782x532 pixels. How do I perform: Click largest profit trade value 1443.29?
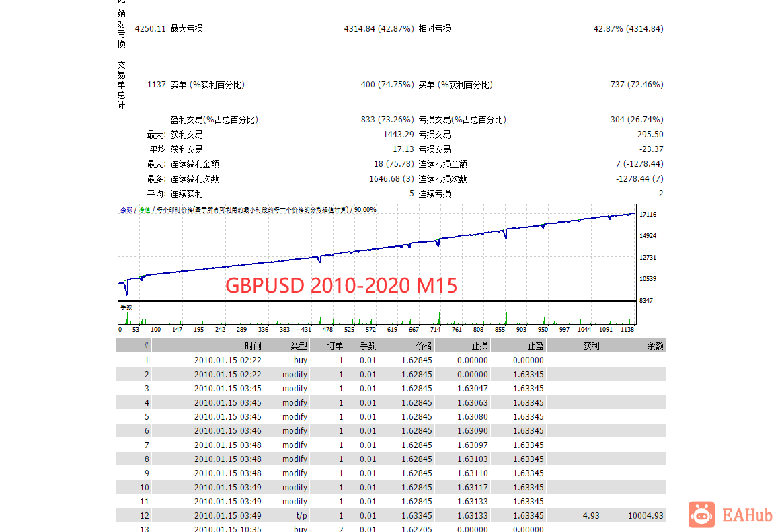pyautogui.click(x=399, y=135)
